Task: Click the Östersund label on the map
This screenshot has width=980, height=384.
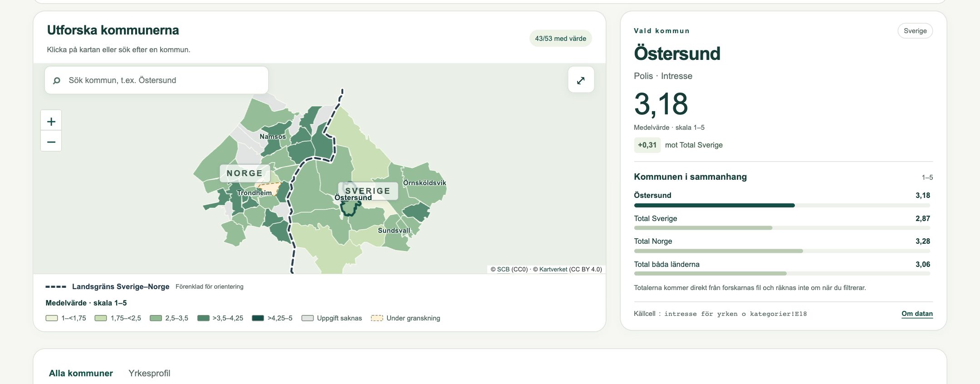Action: point(353,198)
